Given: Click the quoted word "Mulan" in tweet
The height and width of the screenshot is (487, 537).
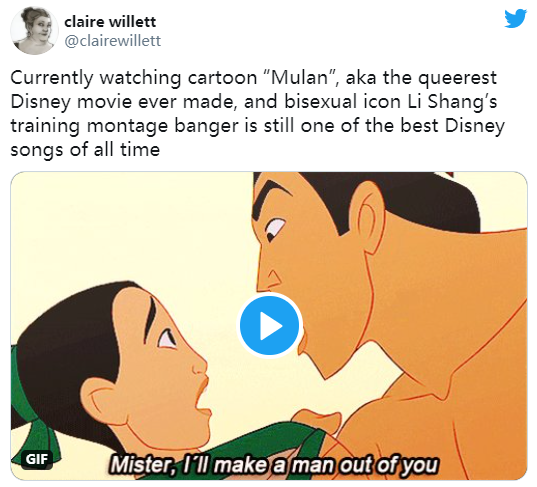Looking at the screenshot, I should point(299,78).
